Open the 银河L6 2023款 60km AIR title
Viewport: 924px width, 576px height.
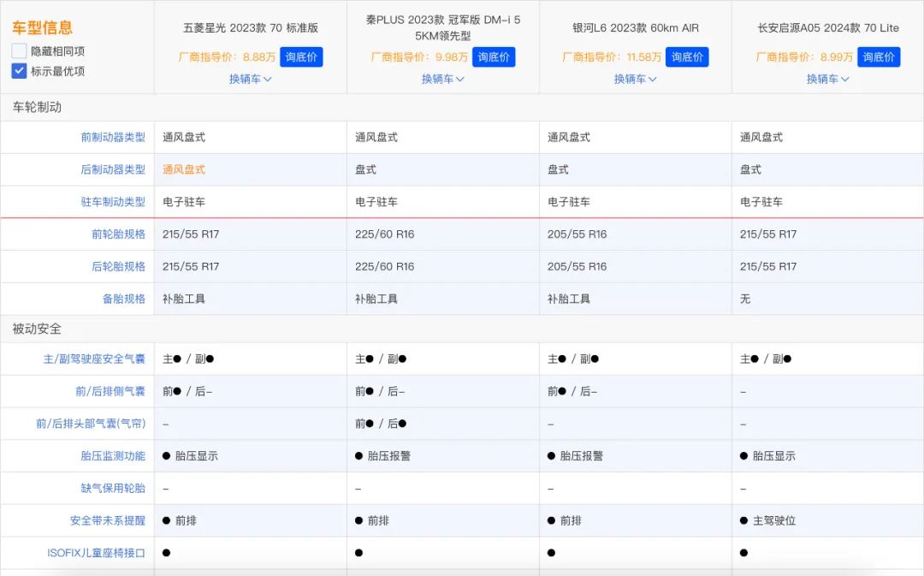tap(635, 27)
